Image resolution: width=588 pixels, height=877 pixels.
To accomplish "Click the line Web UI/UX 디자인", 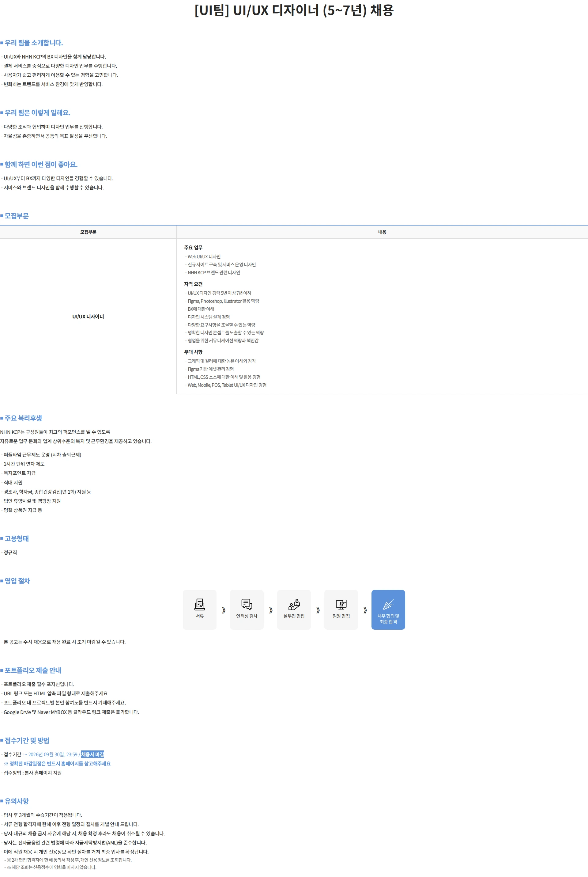I will pos(204,256).
